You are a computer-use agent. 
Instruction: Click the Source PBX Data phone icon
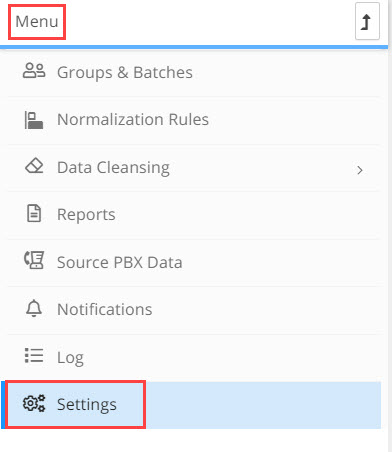(x=34, y=260)
